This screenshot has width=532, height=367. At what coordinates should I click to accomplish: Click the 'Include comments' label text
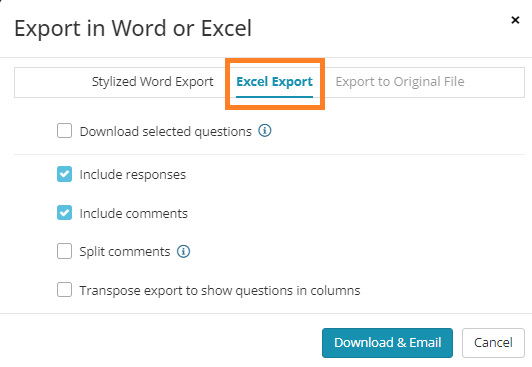point(133,213)
